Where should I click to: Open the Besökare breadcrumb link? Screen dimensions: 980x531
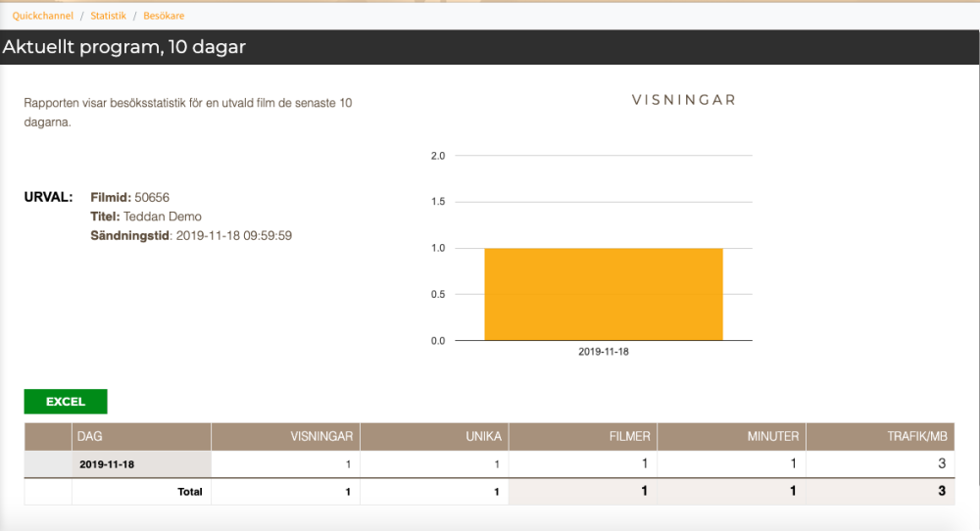(x=164, y=16)
